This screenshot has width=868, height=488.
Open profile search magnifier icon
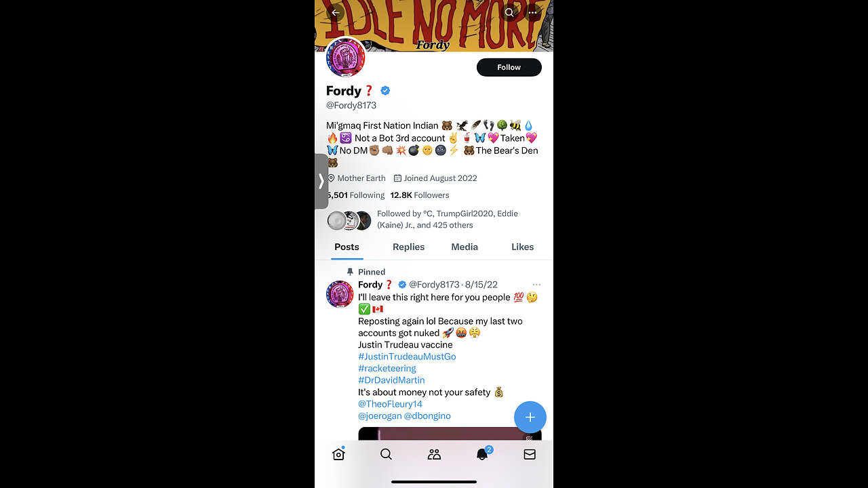click(x=509, y=12)
